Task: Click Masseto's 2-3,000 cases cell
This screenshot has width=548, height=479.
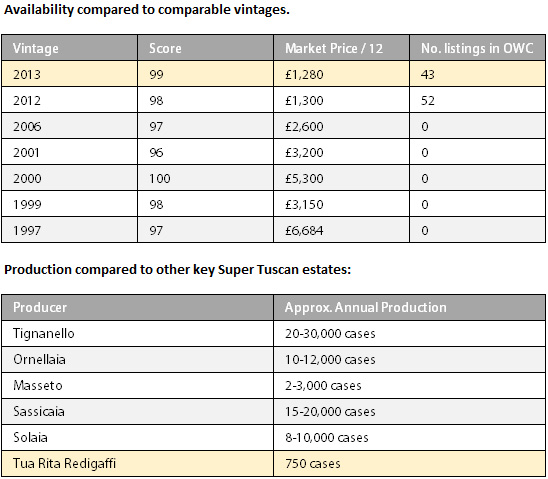Action: coord(410,385)
